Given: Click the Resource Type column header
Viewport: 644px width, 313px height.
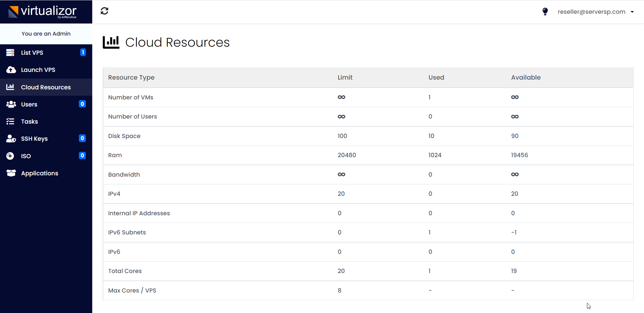Looking at the screenshot, I should coord(131,78).
